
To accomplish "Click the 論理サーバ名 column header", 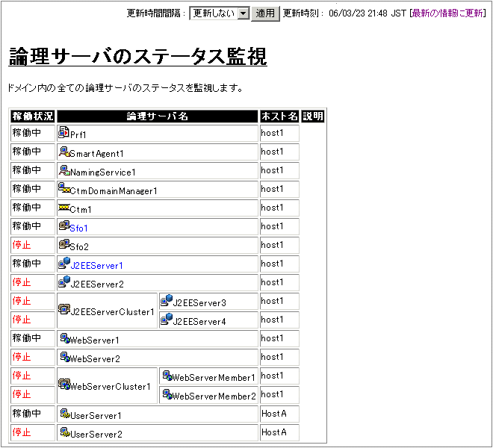I will tap(157, 116).
